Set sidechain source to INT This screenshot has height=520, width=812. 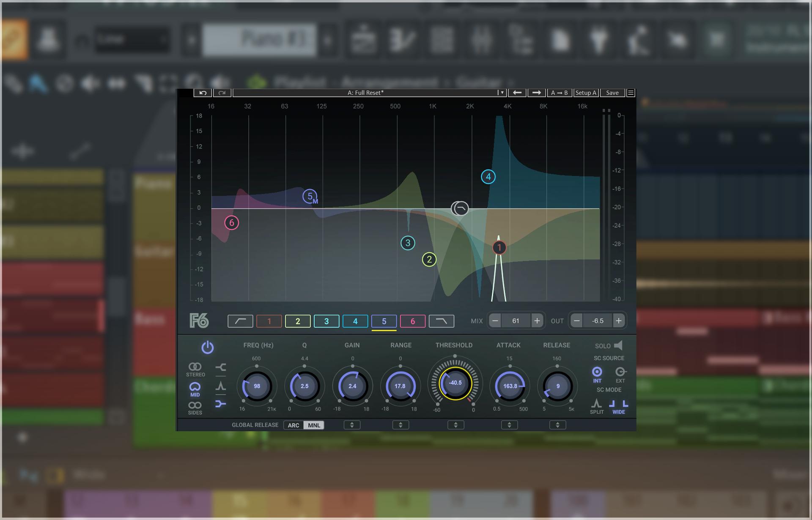pos(597,375)
